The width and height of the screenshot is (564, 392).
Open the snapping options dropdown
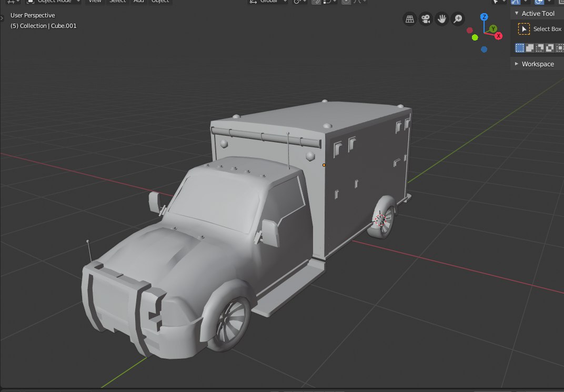(x=329, y=2)
